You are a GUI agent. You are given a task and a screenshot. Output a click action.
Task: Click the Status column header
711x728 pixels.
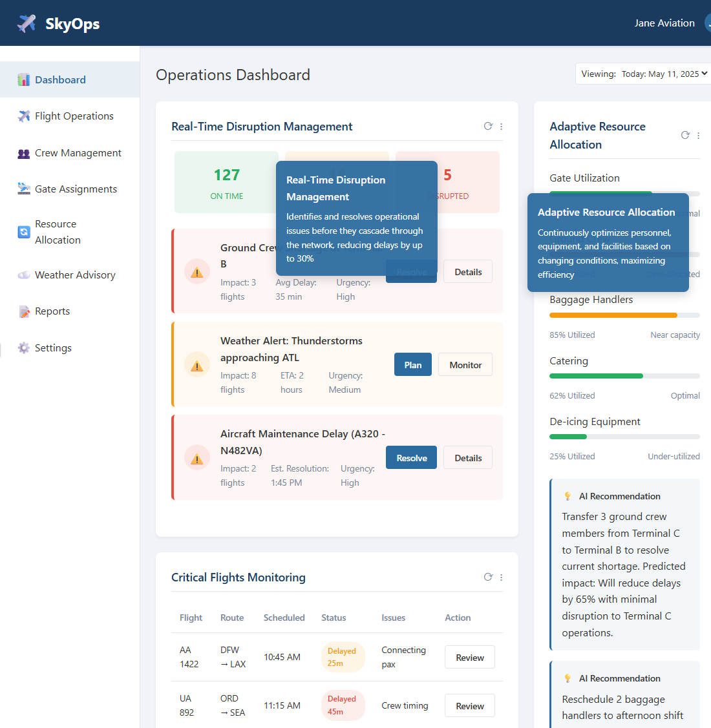pyautogui.click(x=334, y=618)
